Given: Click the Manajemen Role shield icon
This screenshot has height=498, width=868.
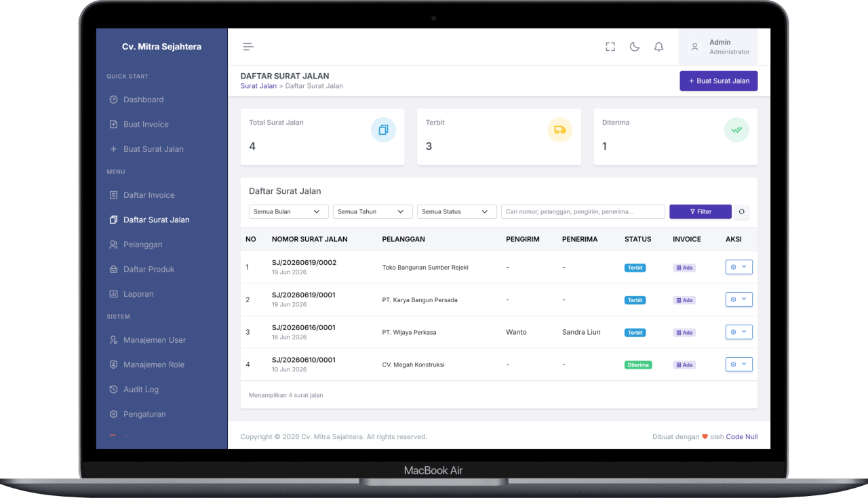Looking at the screenshot, I should tap(113, 365).
